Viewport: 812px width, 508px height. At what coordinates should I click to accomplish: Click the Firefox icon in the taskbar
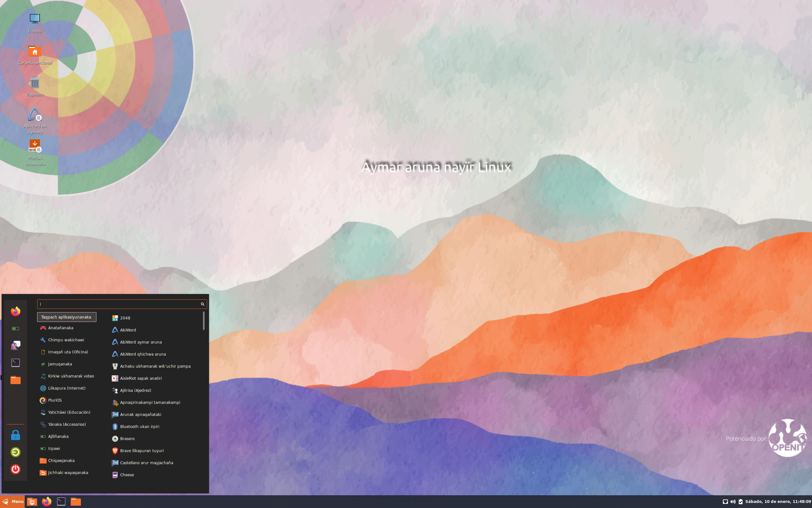point(47,502)
